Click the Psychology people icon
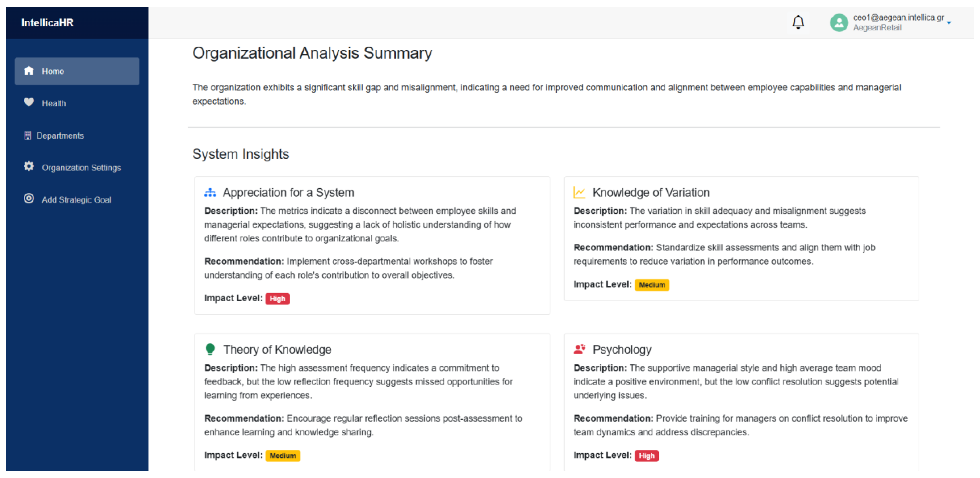 [579, 349]
